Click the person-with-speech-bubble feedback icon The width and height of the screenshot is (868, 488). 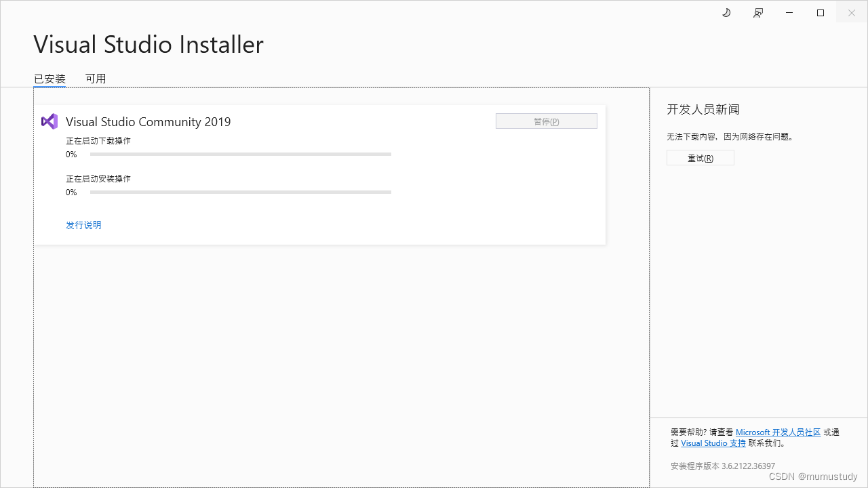point(757,12)
